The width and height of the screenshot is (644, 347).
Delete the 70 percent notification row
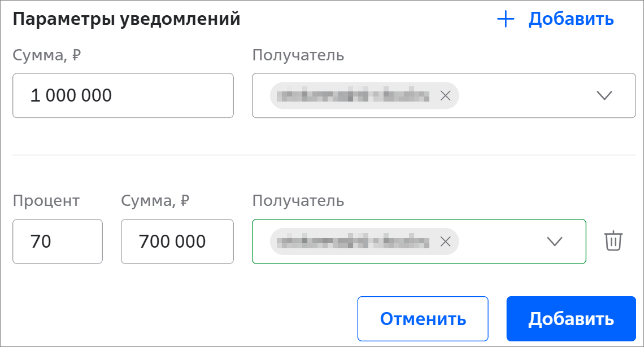click(x=613, y=241)
